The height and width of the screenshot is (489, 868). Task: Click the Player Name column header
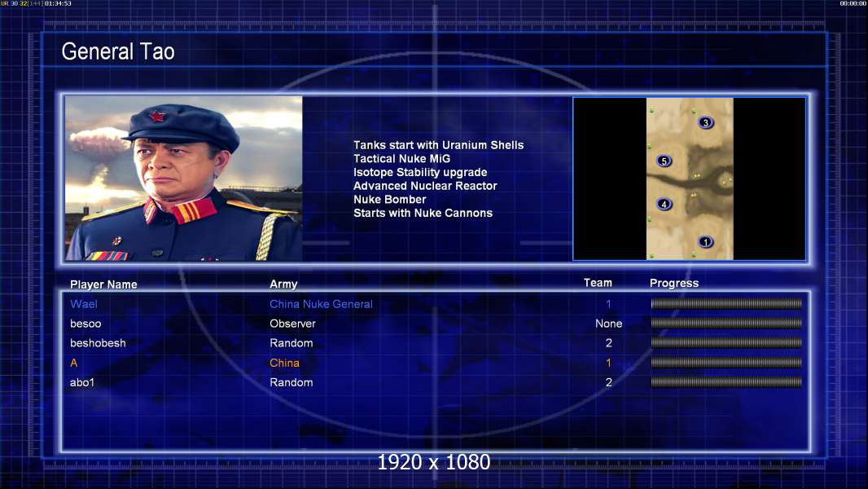coord(103,284)
